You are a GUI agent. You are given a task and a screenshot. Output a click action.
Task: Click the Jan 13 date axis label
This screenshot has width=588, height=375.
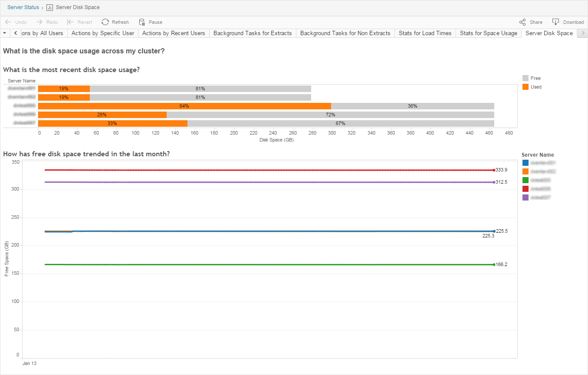tap(30, 363)
